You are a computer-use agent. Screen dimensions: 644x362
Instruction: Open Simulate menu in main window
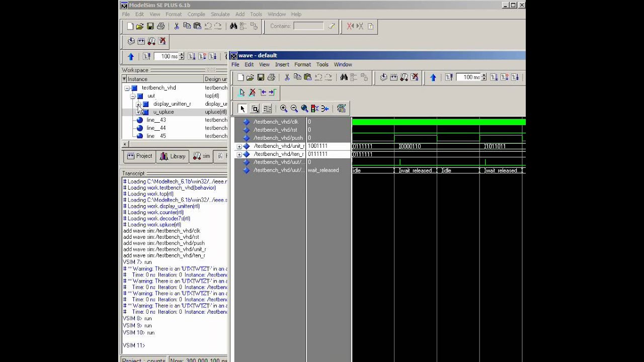[x=220, y=14]
